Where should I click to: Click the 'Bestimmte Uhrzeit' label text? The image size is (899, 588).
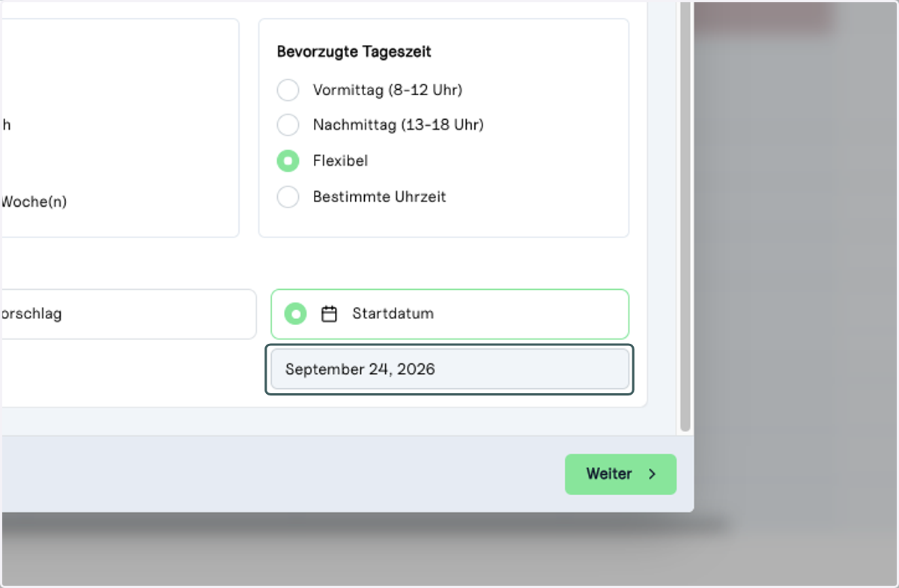[379, 197]
